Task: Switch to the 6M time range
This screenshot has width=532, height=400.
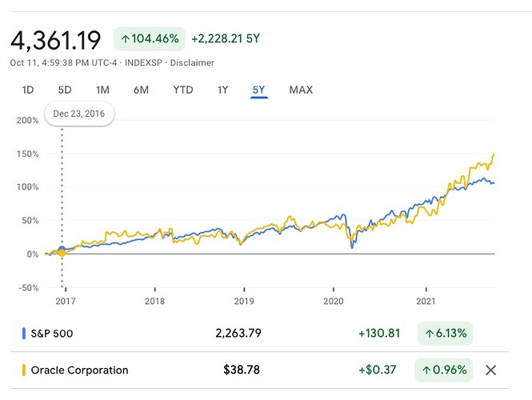Action: point(141,90)
